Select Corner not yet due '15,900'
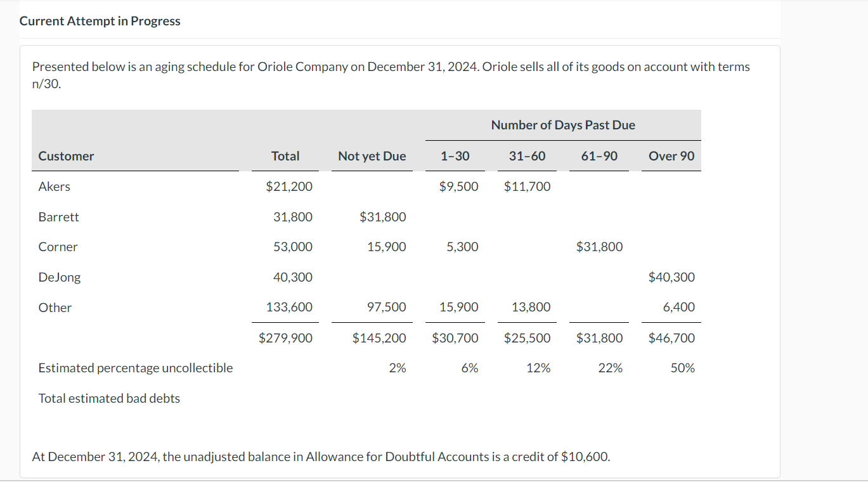Viewport: 868px width, 482px height. coord(387,247)
